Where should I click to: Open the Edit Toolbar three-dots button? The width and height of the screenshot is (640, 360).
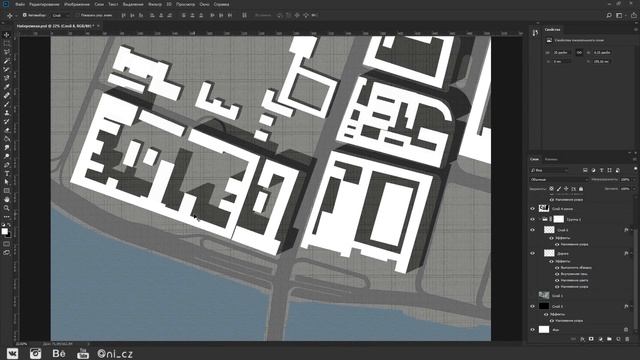tap(7, 217)
